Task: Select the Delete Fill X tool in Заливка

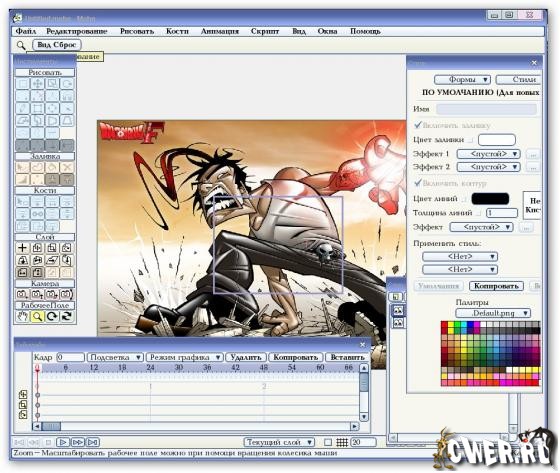Action: (x=67, y=167)
